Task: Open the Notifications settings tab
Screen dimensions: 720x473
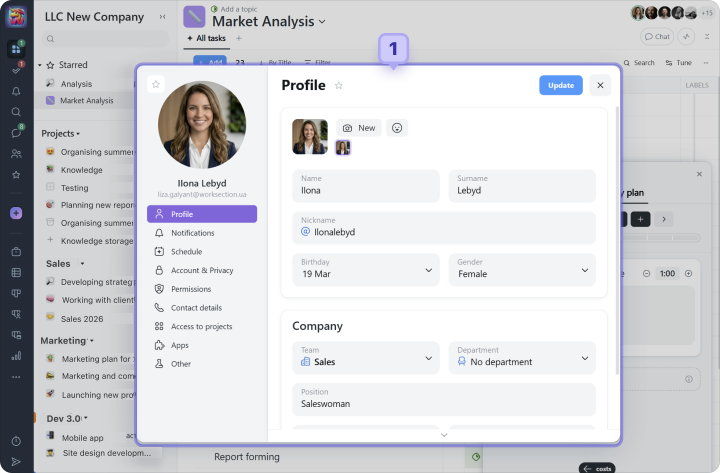Action: [x=192, y=233]
